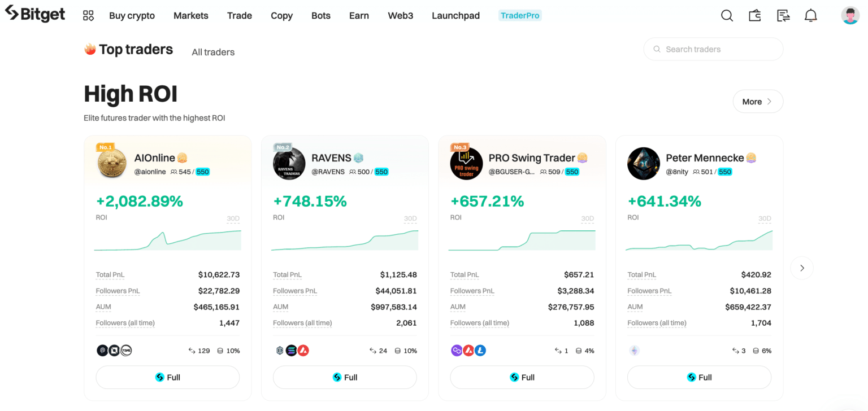Select the TraderPro menu item

click(x=520, y=16)
